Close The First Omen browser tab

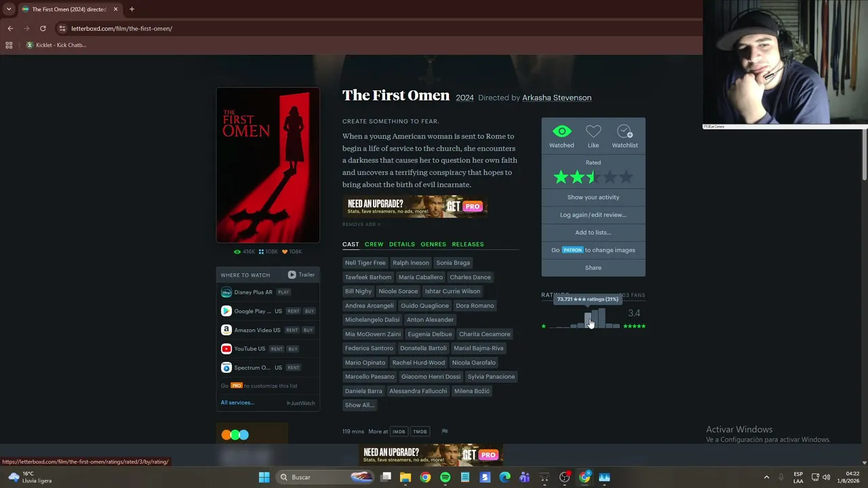115,9
